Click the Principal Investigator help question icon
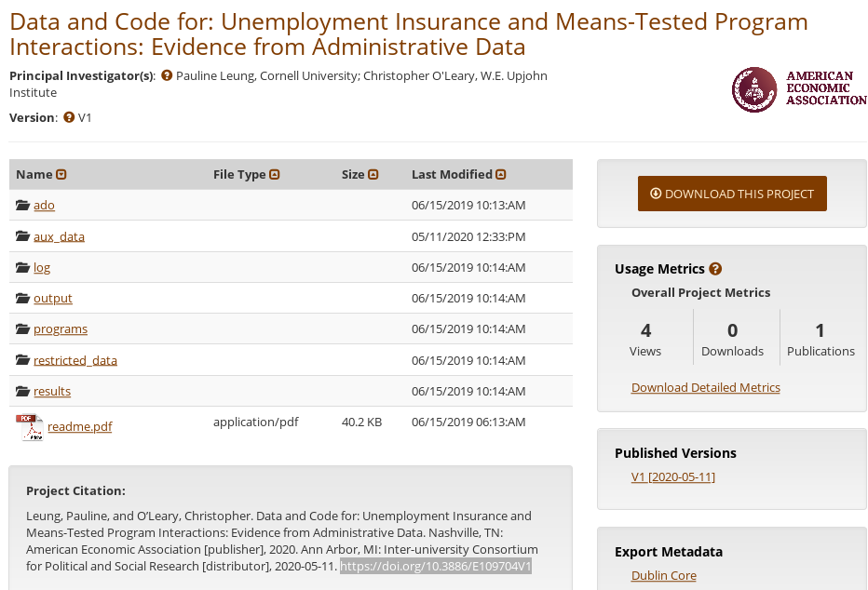This screenshot has width=868, height=590. (x=167, y=76)
